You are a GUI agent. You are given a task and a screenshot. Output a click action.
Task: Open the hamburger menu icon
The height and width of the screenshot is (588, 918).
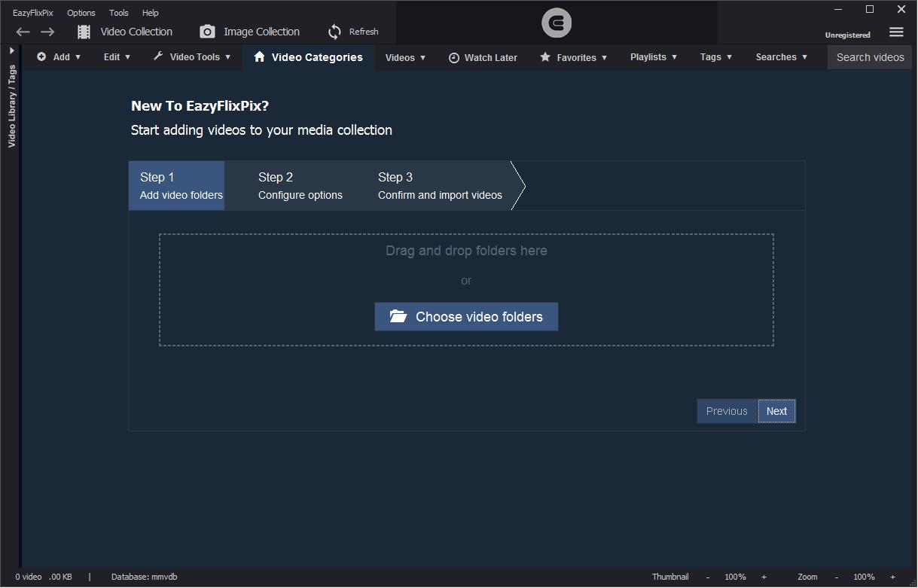896,32
